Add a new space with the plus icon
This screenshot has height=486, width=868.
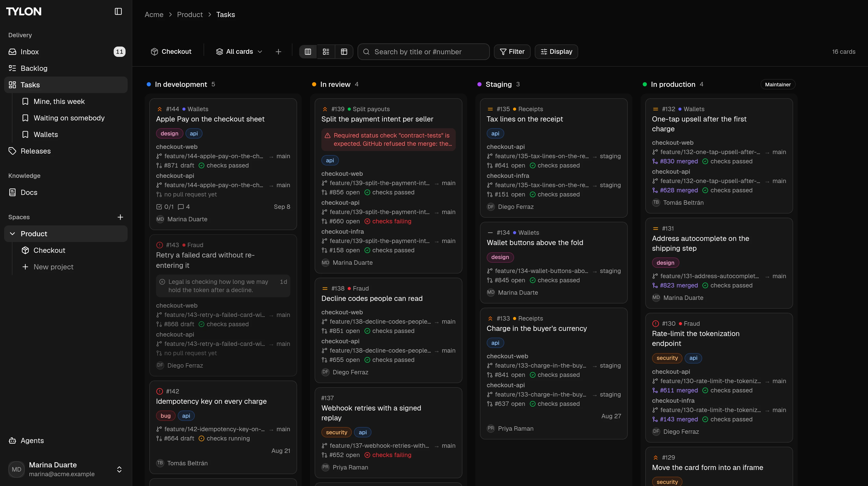click(x=120, y=217)
